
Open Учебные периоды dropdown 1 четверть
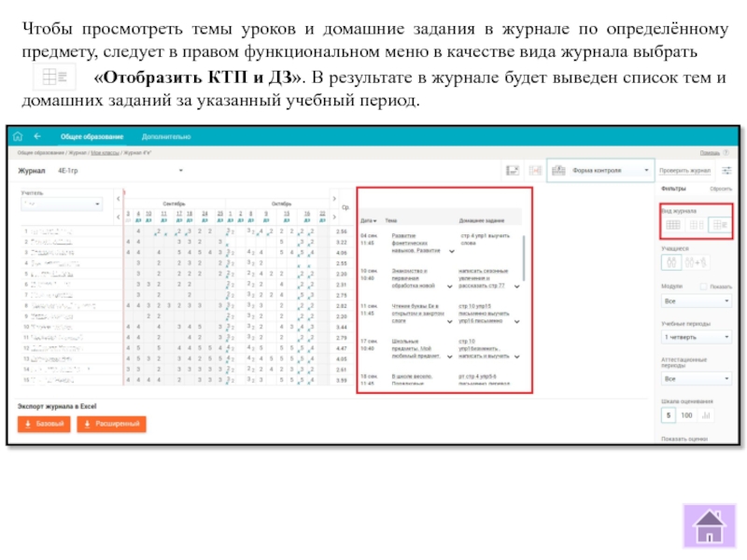[x=696, y=337]
